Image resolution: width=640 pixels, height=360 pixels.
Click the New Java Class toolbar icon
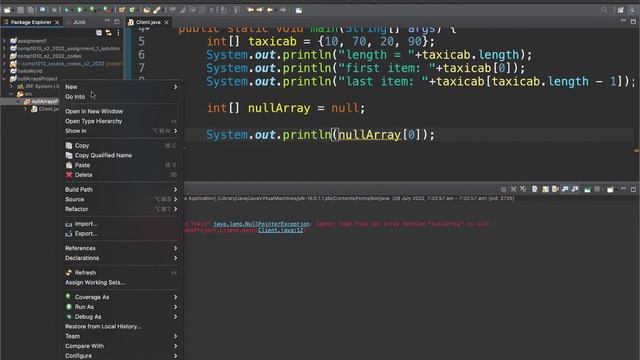(132, 10)
